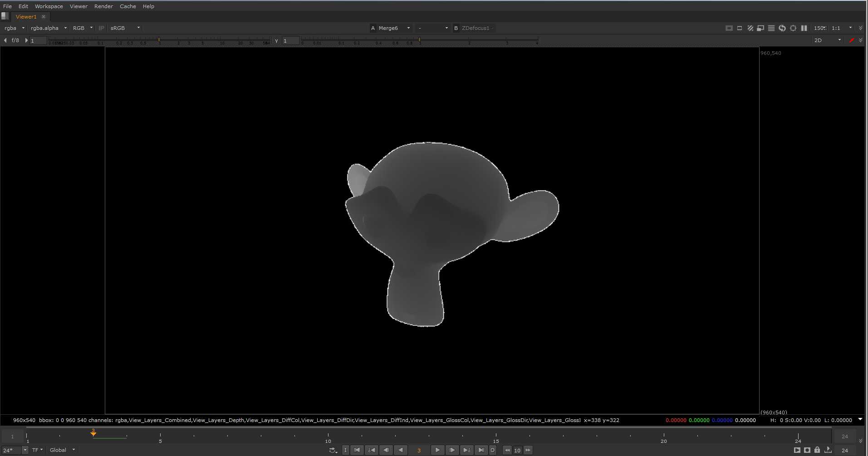Click the play forward button
The image size is (868, 456).
click(x=437, y=450)
